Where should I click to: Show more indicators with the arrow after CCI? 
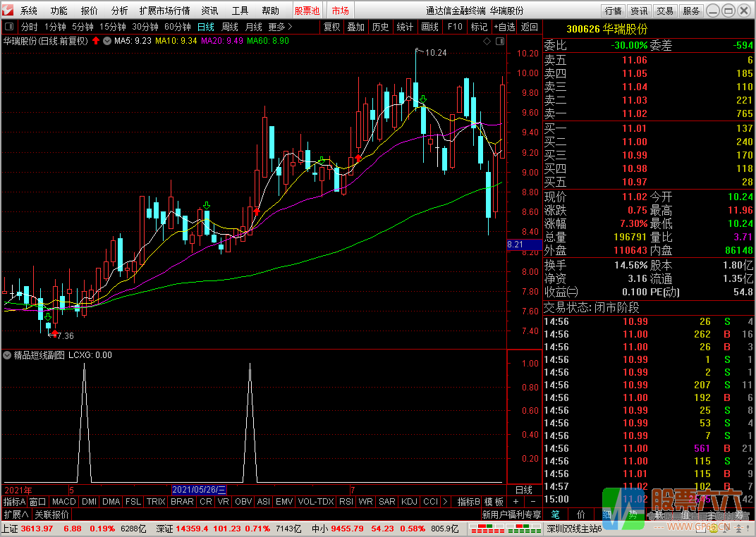[x=445, y=502]
